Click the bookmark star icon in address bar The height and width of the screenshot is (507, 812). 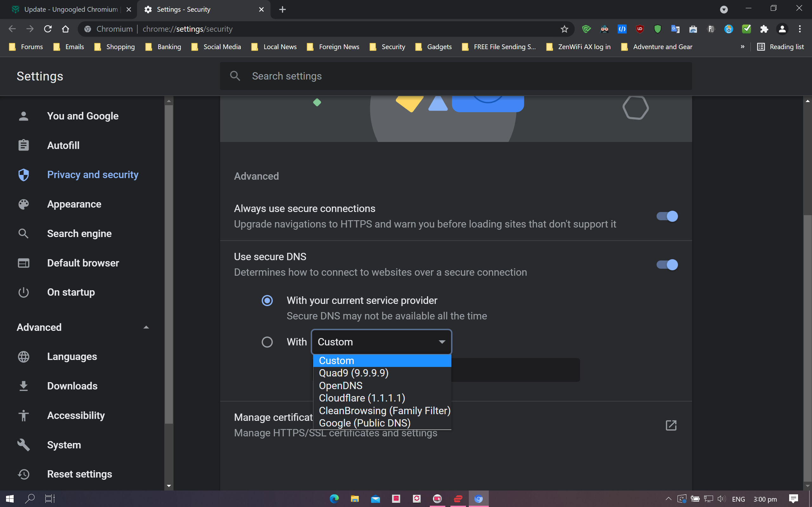564,29
